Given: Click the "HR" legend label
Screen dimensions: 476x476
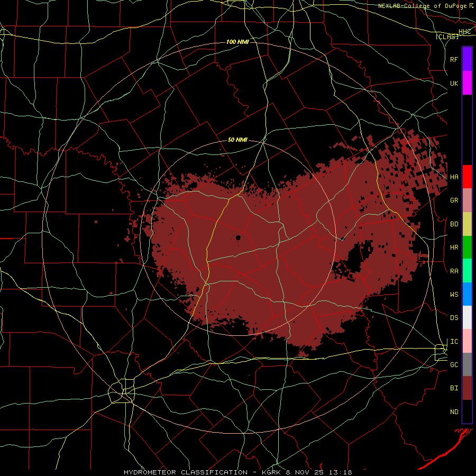Looking at the screenshot, I should pos(454,247).
